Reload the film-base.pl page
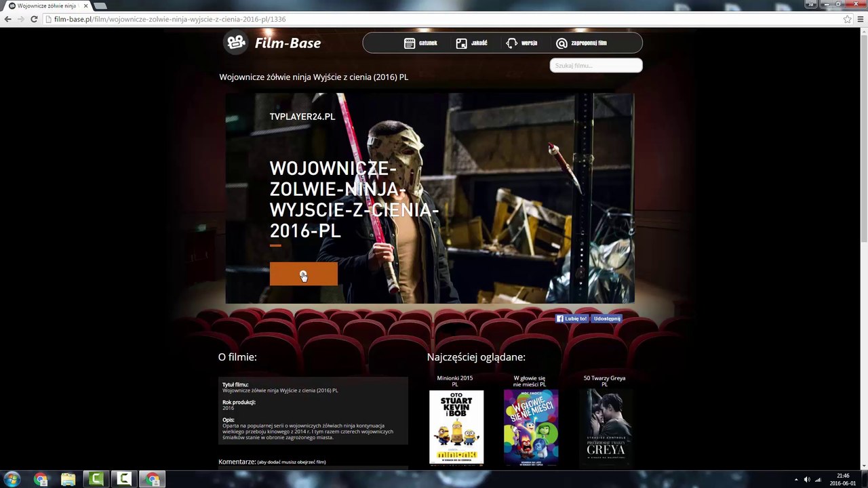 [34, 19]
